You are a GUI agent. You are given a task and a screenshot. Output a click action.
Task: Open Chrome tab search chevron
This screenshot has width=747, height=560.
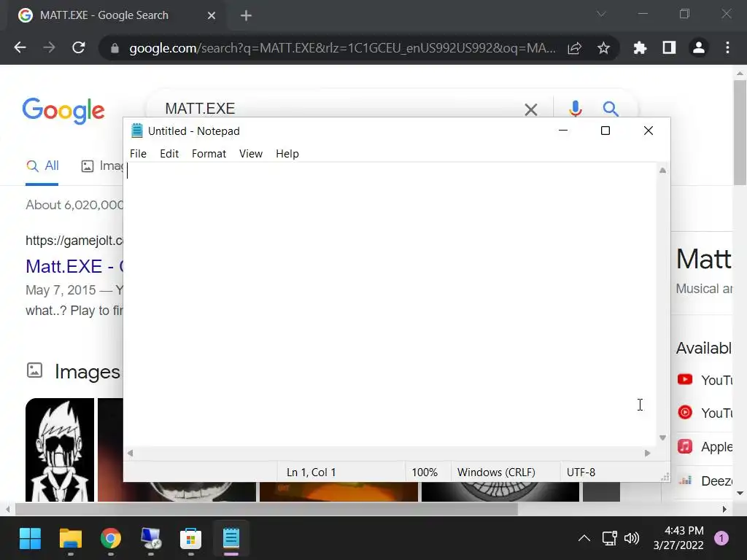coord(602,14)
